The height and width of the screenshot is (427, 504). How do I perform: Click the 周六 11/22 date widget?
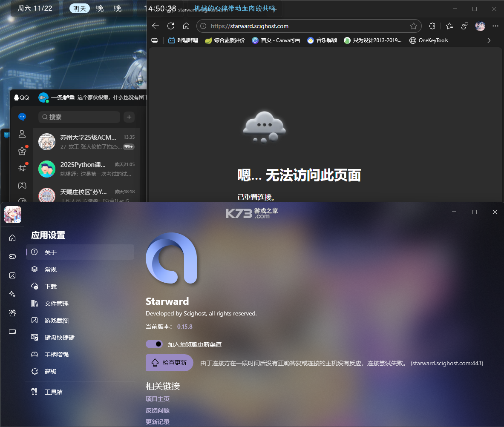(35, 9)
